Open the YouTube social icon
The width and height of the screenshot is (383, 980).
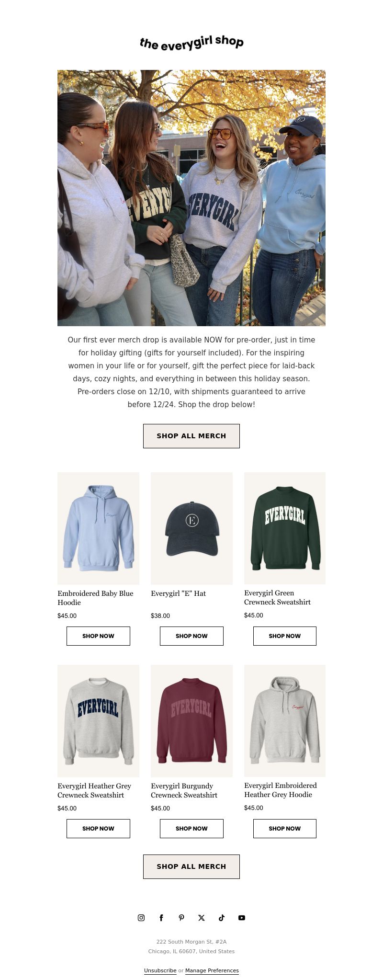point(242,918)
